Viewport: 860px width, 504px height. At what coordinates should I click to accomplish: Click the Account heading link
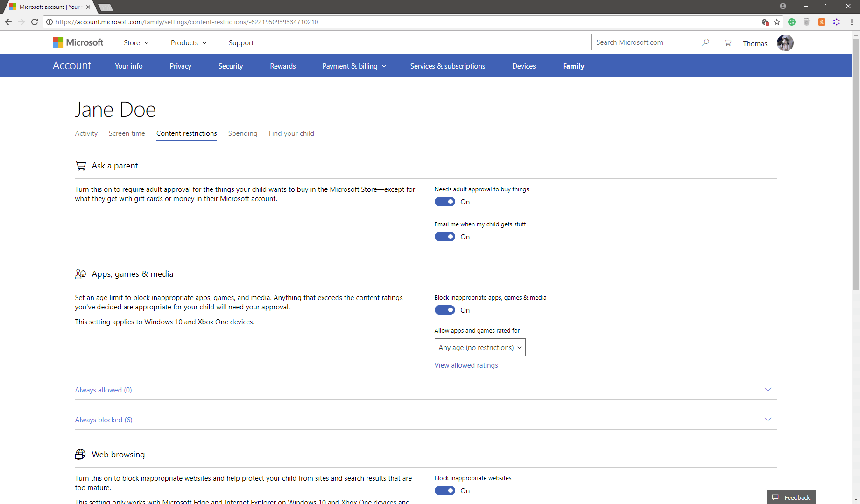(72, 65)
